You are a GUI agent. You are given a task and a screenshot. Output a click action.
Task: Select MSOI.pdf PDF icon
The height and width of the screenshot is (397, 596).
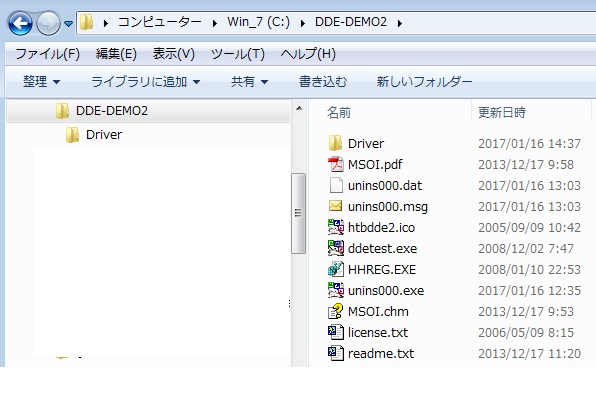[x=336, y=164]
